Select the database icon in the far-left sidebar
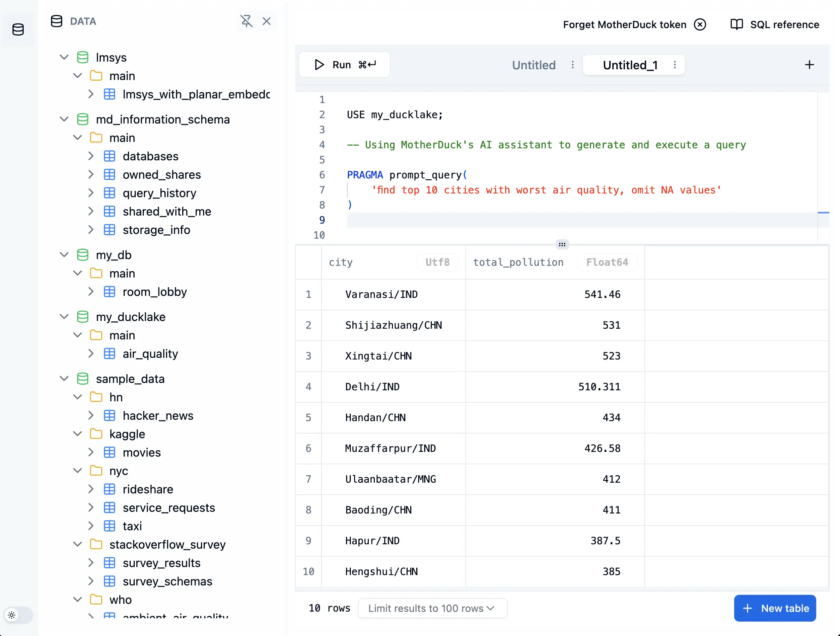 pyautogui.click(x=18, y=29)
